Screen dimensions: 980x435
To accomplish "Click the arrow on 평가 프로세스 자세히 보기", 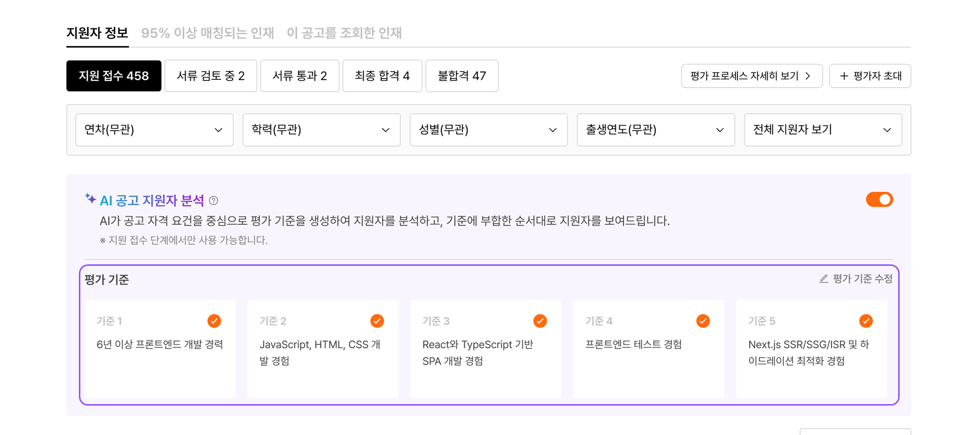I will 808,76.
